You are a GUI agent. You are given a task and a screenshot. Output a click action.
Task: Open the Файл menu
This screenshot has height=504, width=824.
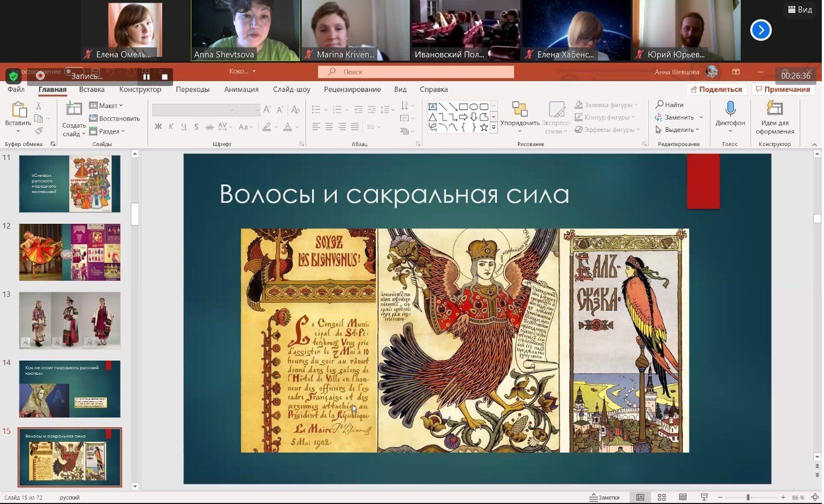coord(16,89)
